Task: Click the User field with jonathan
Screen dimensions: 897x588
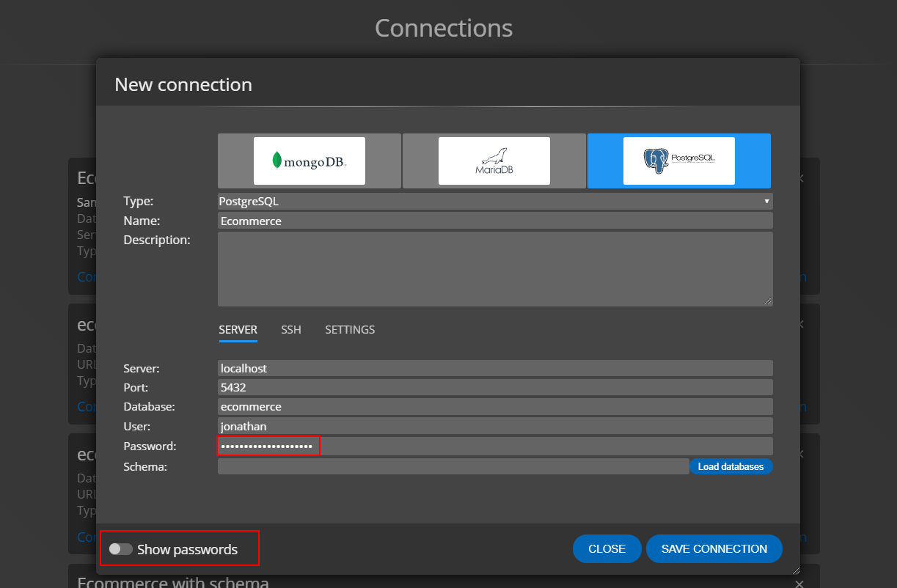Action: (495, 426)
